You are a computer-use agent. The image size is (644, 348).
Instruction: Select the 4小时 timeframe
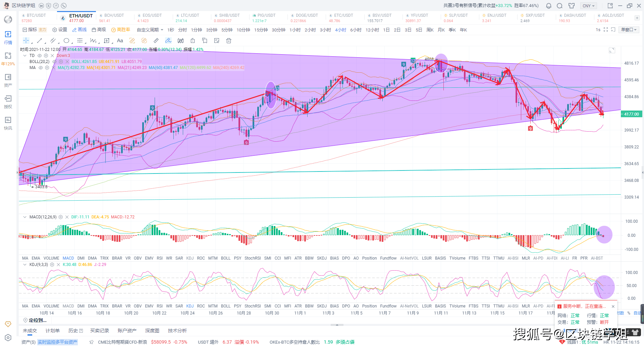tap(341, 30)
